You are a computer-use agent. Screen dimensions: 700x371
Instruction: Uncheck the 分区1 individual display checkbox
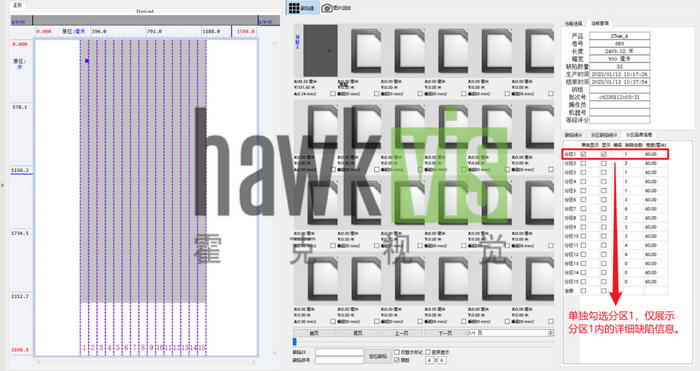[x=583, y=154]
